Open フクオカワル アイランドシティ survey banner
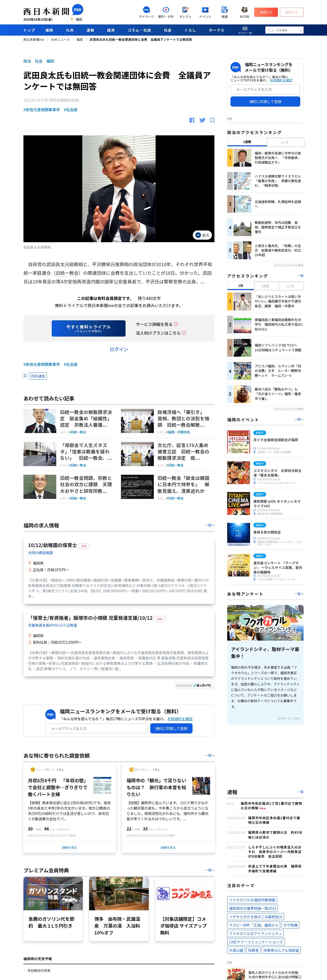Image resolution: width=327 pixels, height=980 pixels. (265, 622)
